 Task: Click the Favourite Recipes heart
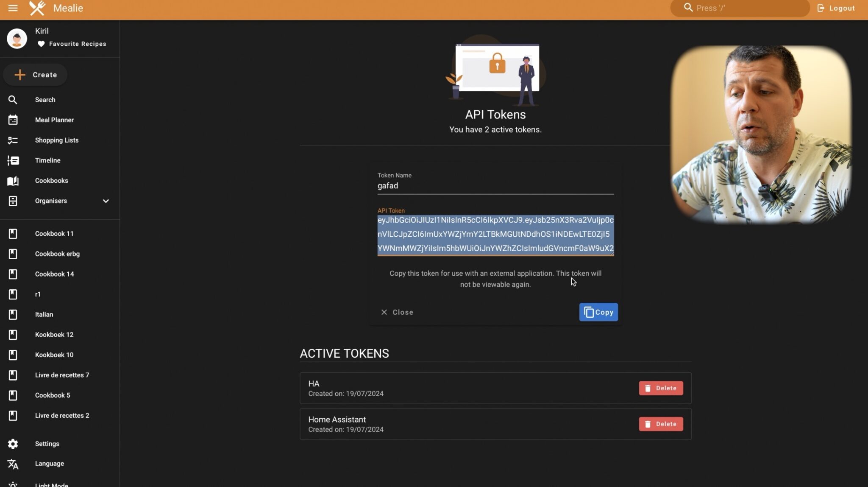41,44
